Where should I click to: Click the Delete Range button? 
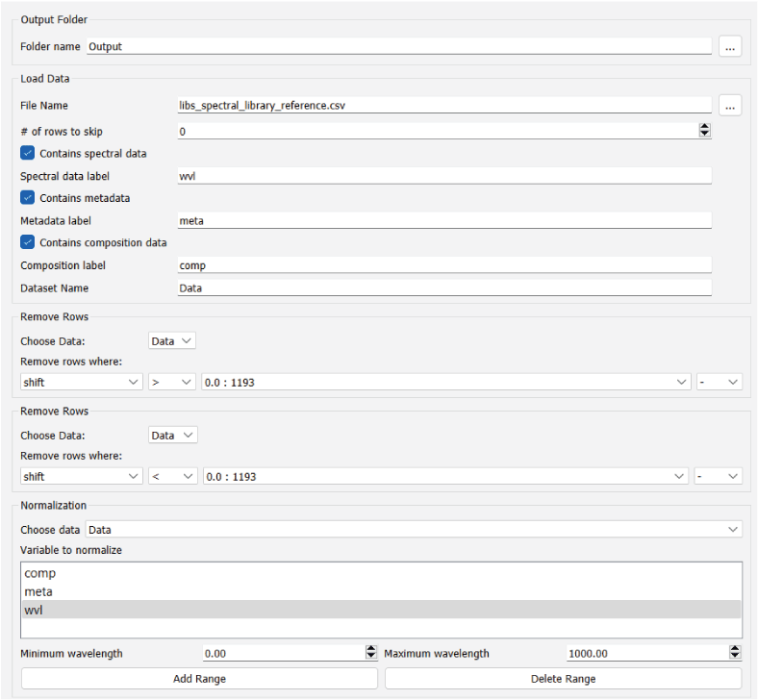[x=563, y=679]
